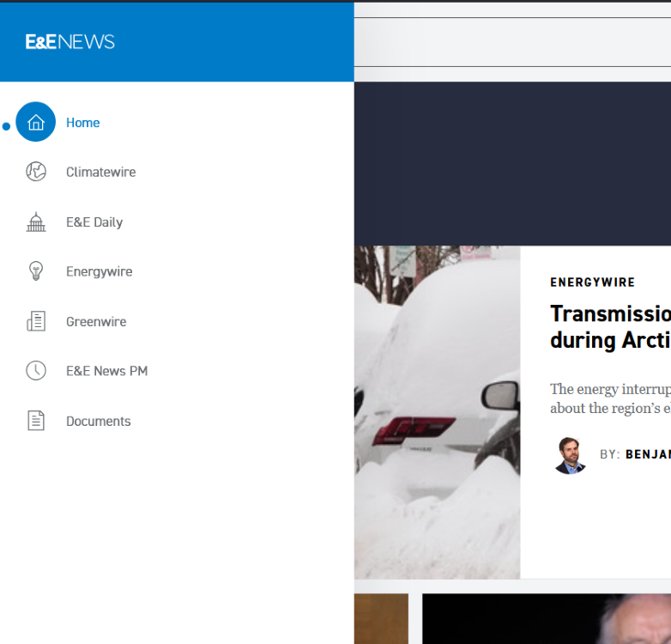Image resolution: width=671 pixels, height=644 pixels.
Task: Click the ENERGYWIRE category label on the article
Action: coord(592,283)
